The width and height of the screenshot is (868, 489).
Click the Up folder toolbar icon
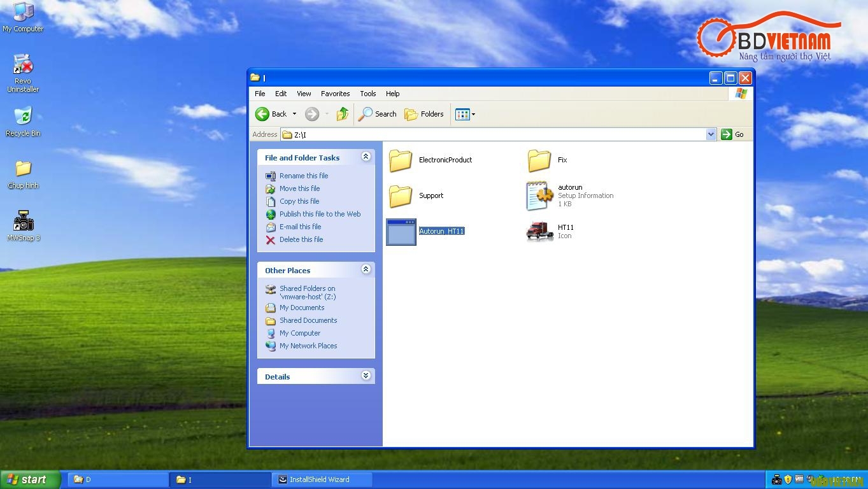[x=343, y=114]
